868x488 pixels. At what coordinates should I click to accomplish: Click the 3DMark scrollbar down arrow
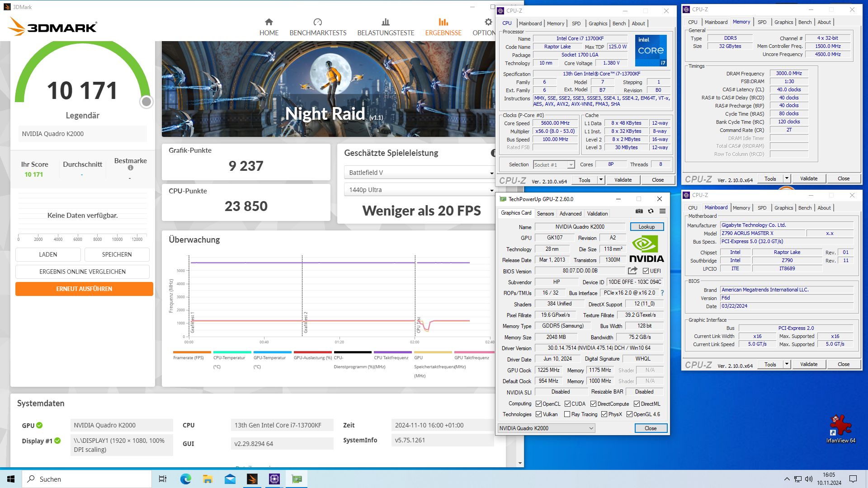520,463
